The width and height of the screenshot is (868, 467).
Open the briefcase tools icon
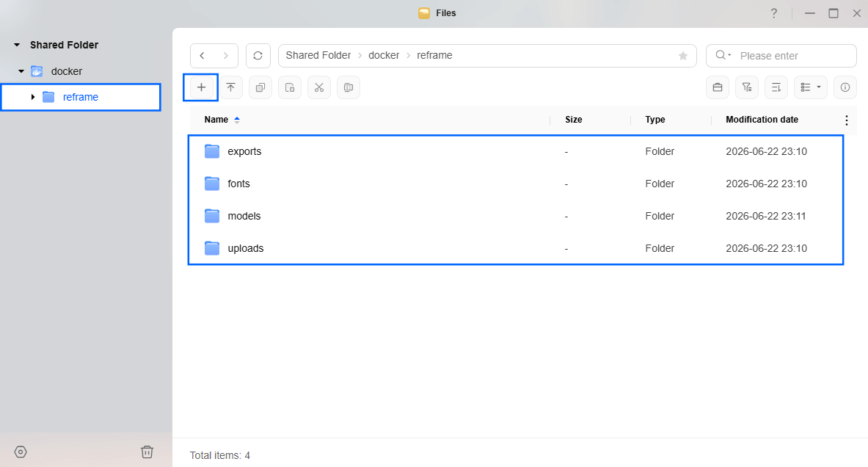click(x=718, y=87)
